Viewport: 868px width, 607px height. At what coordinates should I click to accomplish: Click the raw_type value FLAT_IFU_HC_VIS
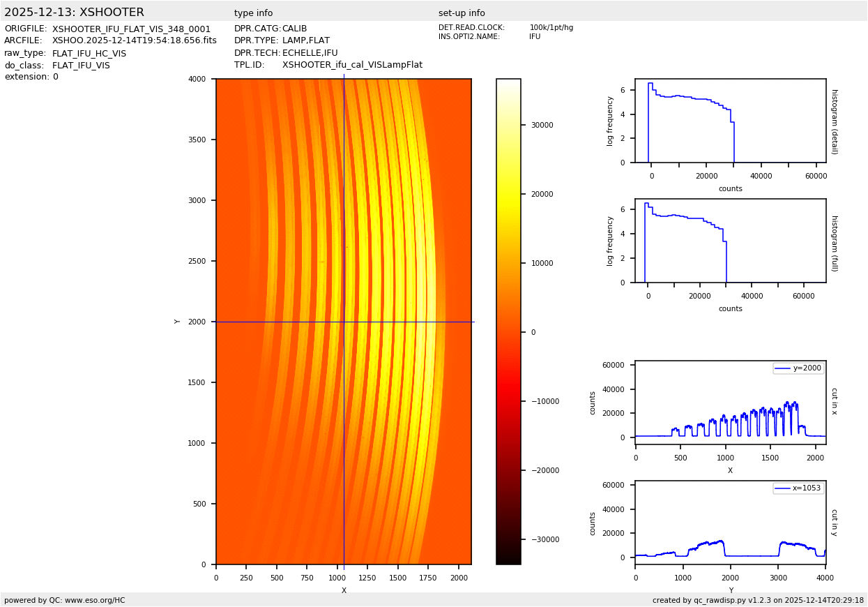pos(89,53)
